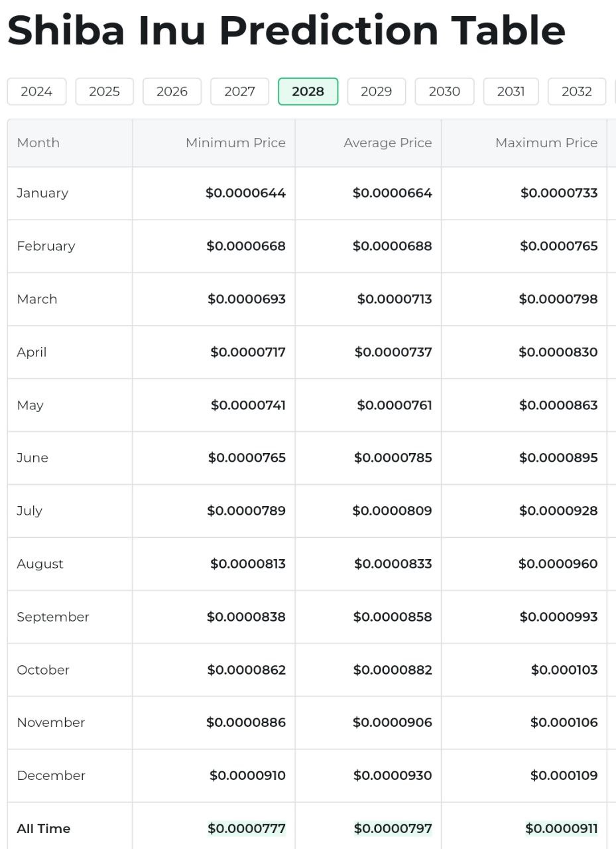Click the Month column header
Image resolution: width=616 pixels, height=849 pixels.
pyautogui.click(x=38, y=143)
